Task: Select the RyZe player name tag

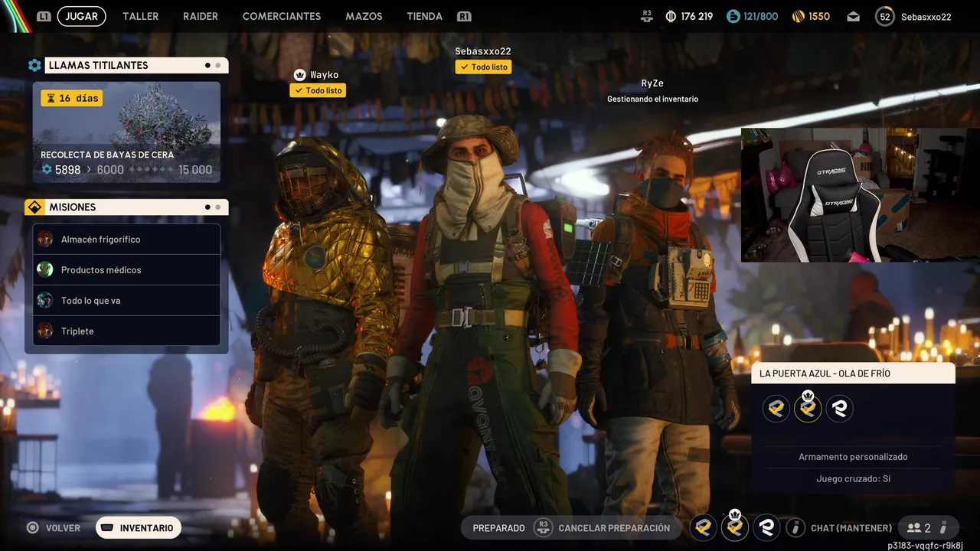Action: coord(652,83)
